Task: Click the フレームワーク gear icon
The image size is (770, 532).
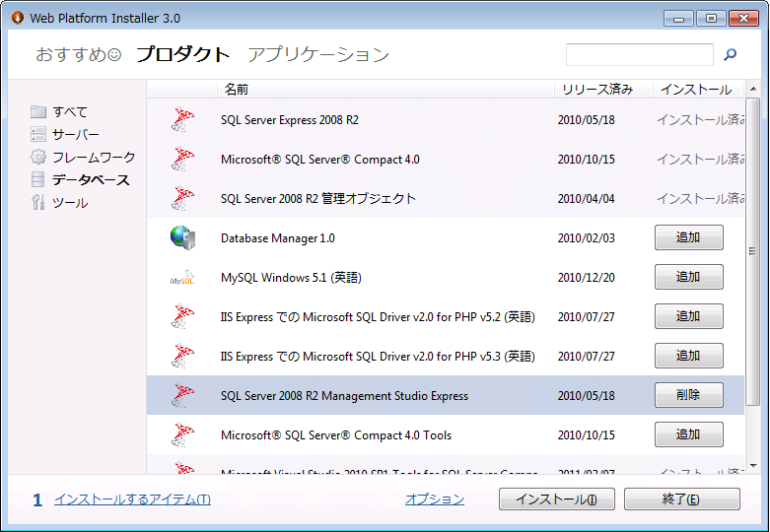Action: [x=38, y=157]
